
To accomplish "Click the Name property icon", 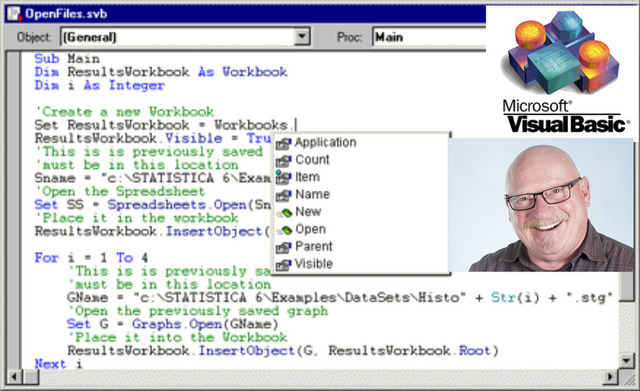I will point(283,196).
